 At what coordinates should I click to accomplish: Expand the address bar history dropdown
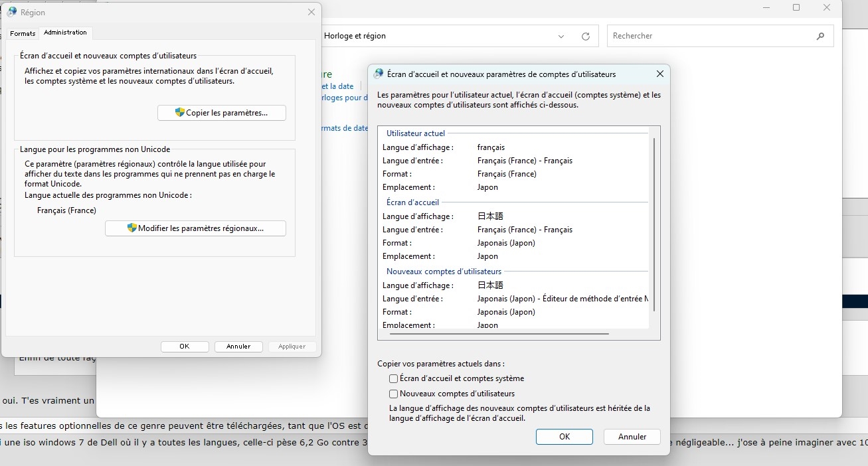pos(561,37)
